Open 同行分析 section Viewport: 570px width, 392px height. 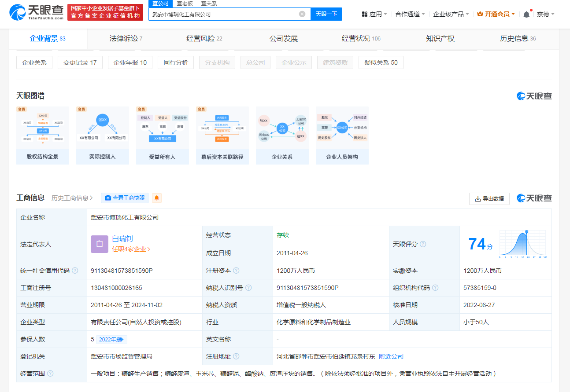(176, 62)
